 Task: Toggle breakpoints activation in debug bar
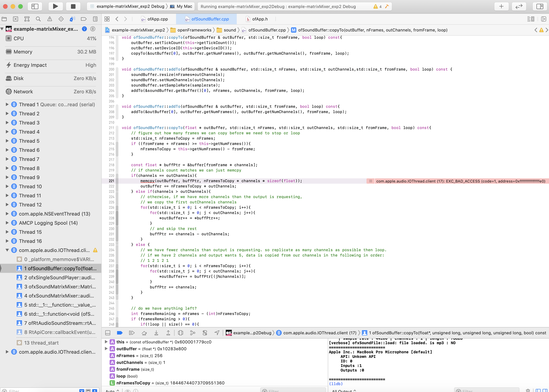[x=120, y=333]
